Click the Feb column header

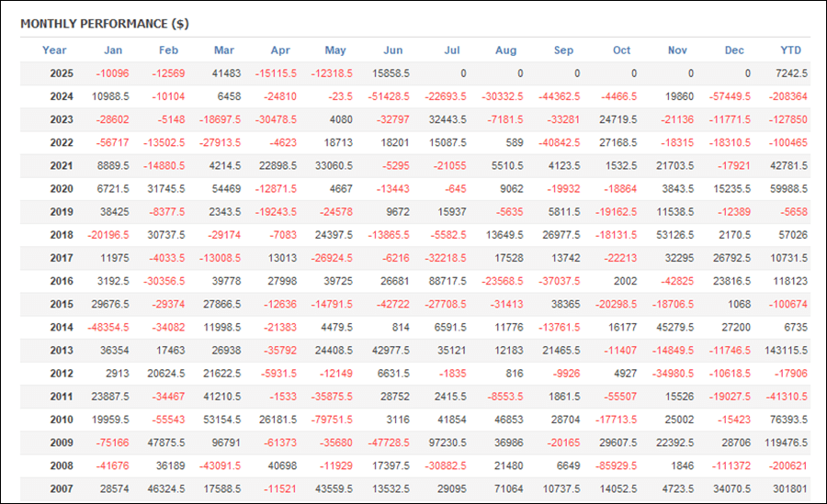[168, 50]
